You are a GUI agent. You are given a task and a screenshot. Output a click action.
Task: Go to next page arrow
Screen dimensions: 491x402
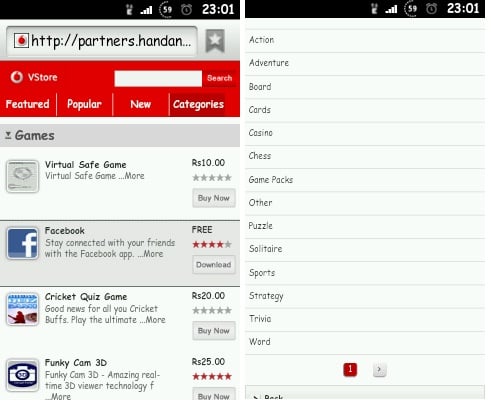379,369
